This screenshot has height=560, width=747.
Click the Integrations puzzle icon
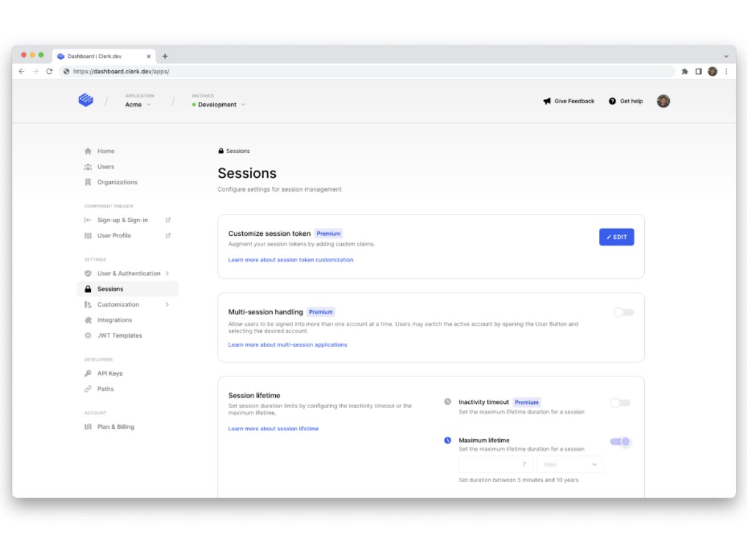coord(88,320)
